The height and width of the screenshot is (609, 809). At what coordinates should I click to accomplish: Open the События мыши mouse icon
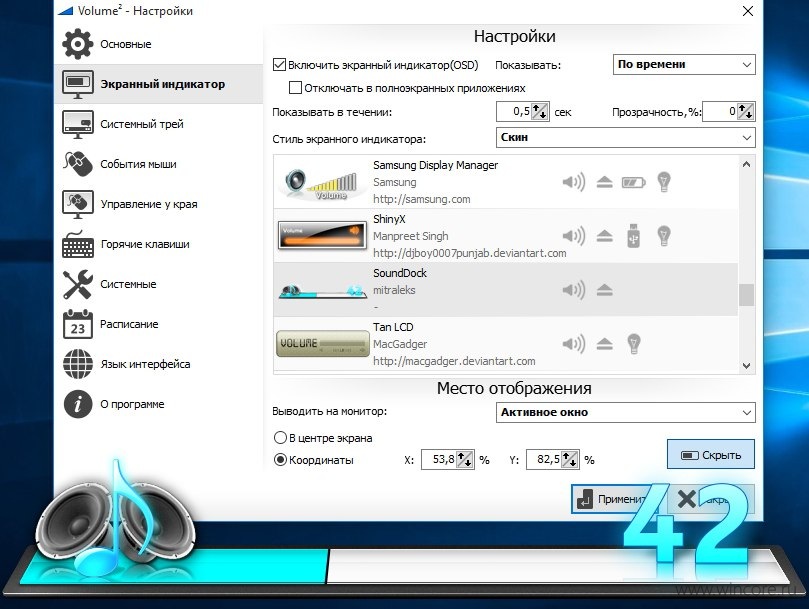click(x=77, y=164)
